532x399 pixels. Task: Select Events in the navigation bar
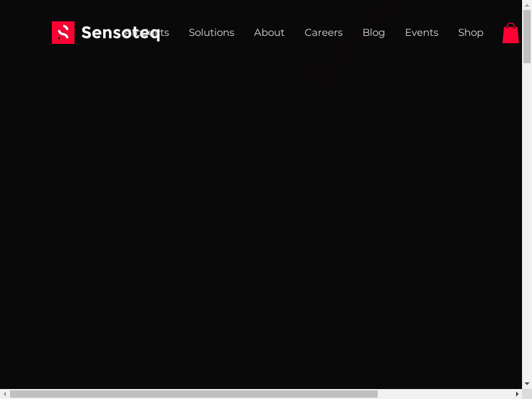click(421, 33)
